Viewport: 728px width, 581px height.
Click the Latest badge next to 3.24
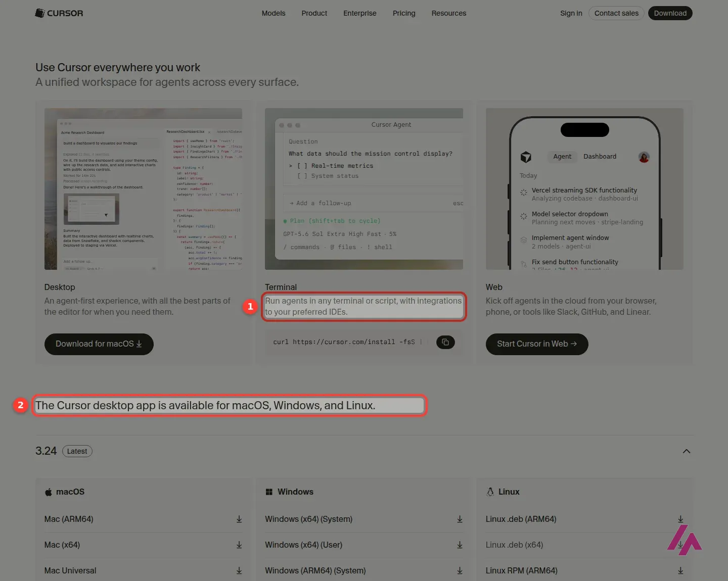pyautogui.click(x=77, y=451)
